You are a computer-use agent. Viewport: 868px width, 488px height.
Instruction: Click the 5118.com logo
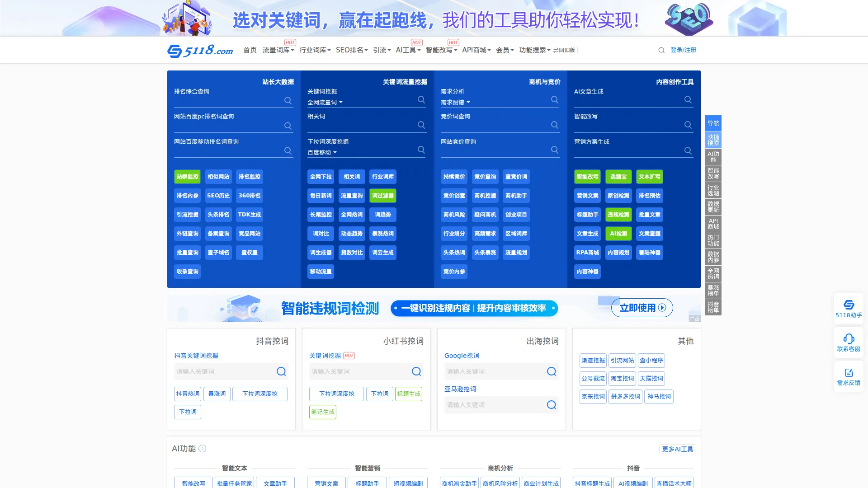point(200,50)
